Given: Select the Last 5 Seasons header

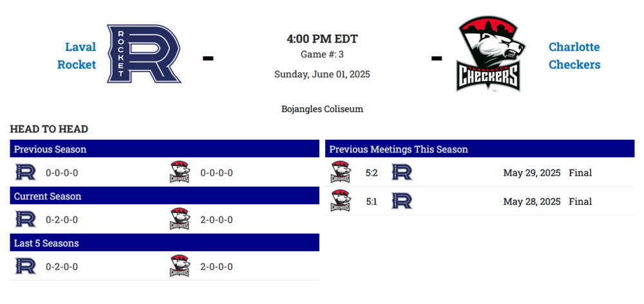Looking at the screenshot, I should coord(164,243).
